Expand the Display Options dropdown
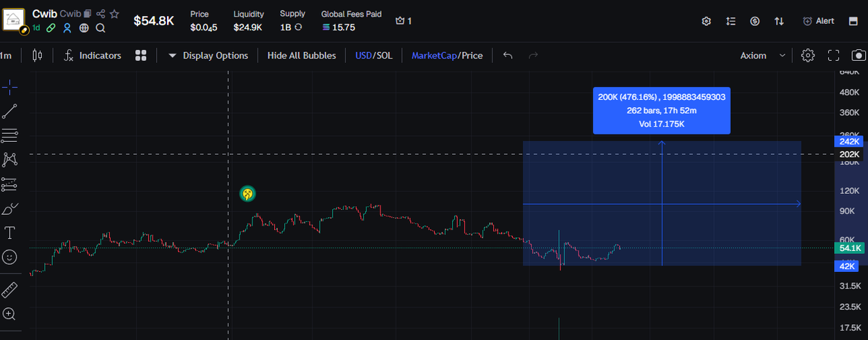This screenshot has height=340, width=868. (x=208, y=55)
